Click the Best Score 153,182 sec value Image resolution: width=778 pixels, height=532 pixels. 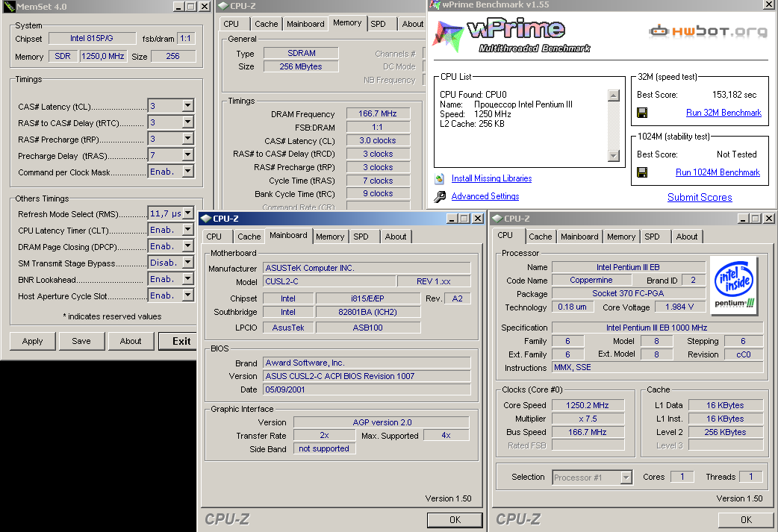735,95
